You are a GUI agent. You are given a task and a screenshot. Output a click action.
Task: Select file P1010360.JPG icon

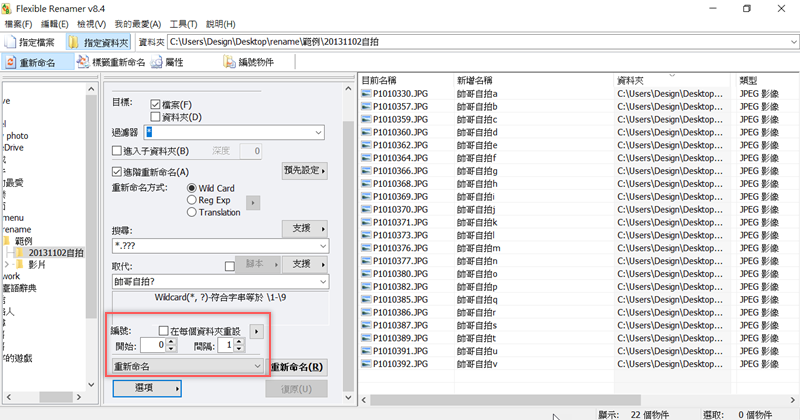(366, 132)
